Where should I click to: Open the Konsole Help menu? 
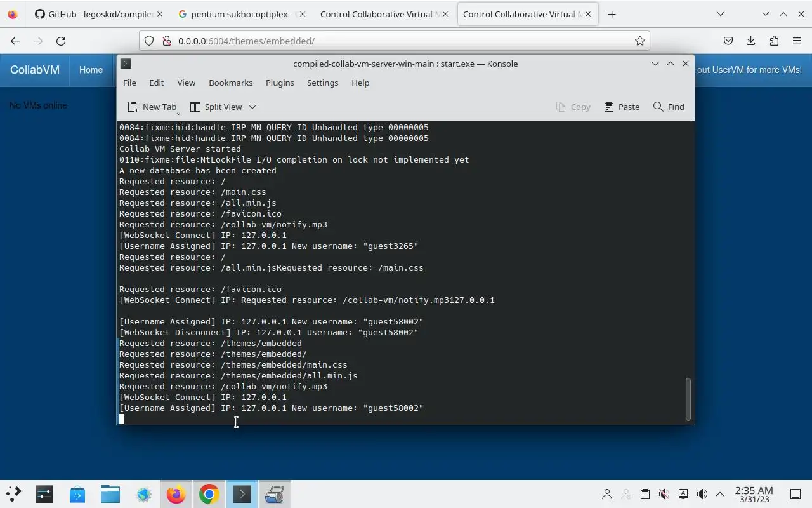(x=360, y=83)
